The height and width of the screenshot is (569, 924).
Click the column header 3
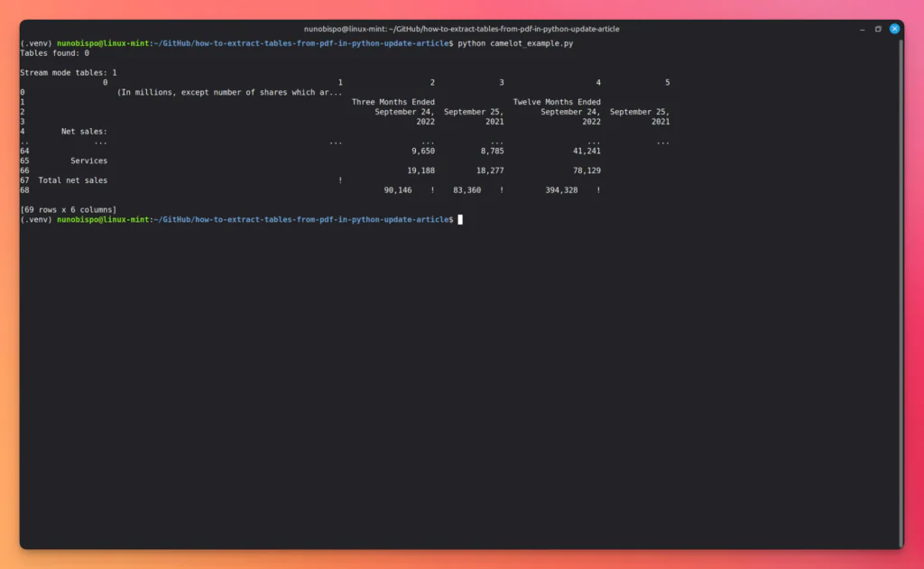502,82
